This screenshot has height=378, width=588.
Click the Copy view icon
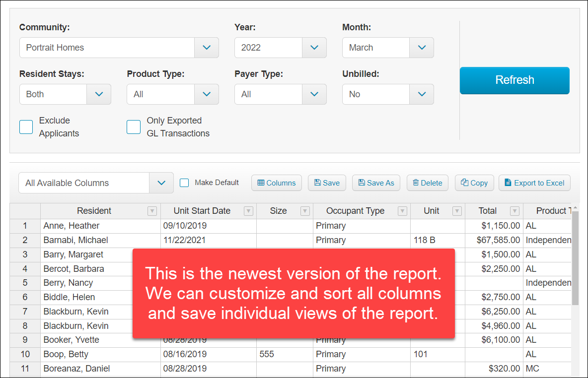(x=463, y=183)
